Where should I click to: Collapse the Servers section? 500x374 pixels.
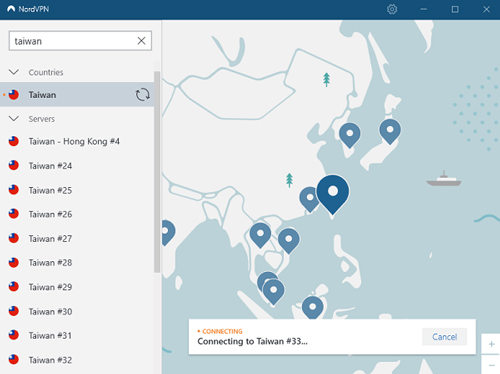coord(14,119)
